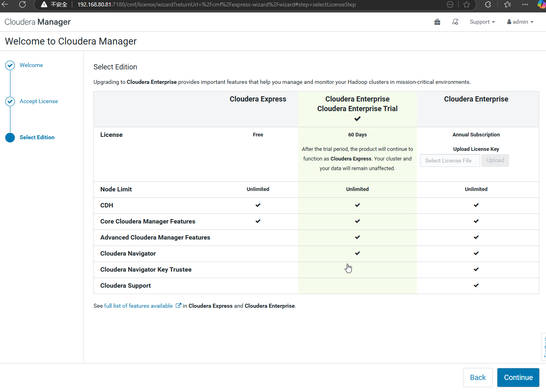Image resolution: width=546 pixels, height=392 pixels.
Task: Choose the Cloudera Express edition column
Action: tap(258, 99)
